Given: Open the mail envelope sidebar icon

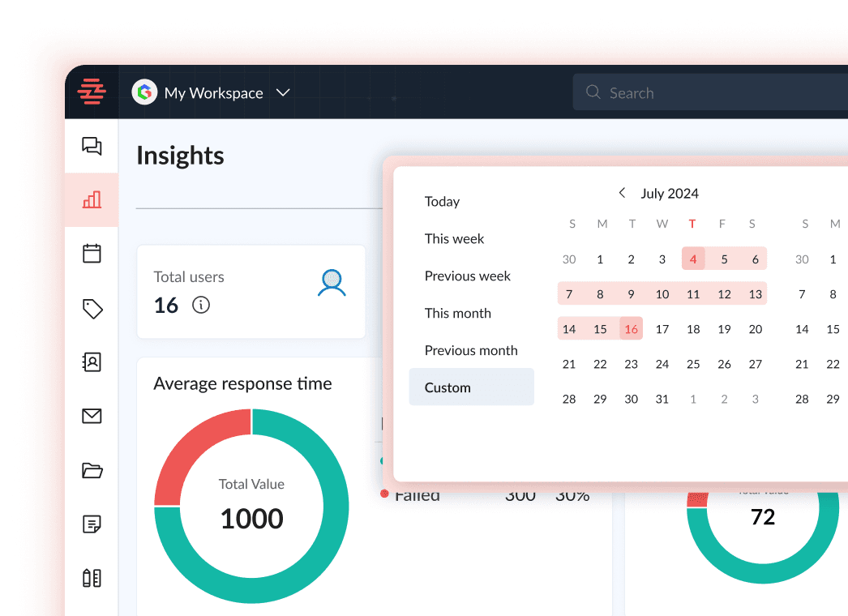Looking at the screenshot, I should pos(92,417).
